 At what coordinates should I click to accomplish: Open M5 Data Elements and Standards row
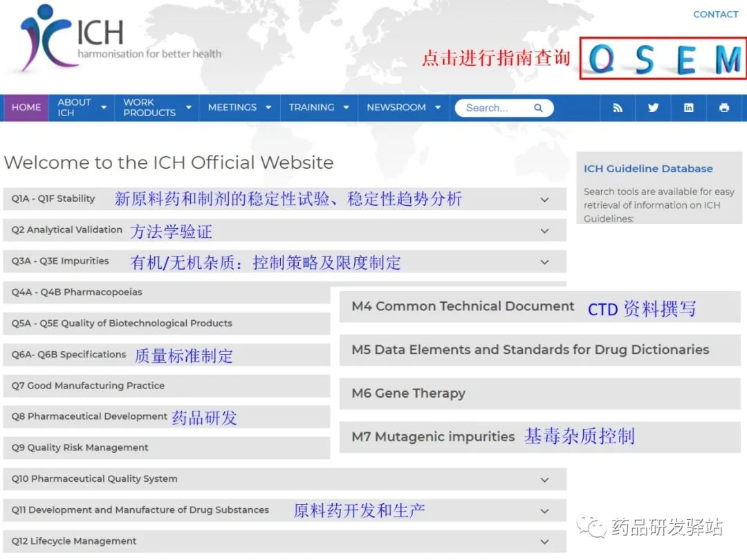[x=539, y=350]
